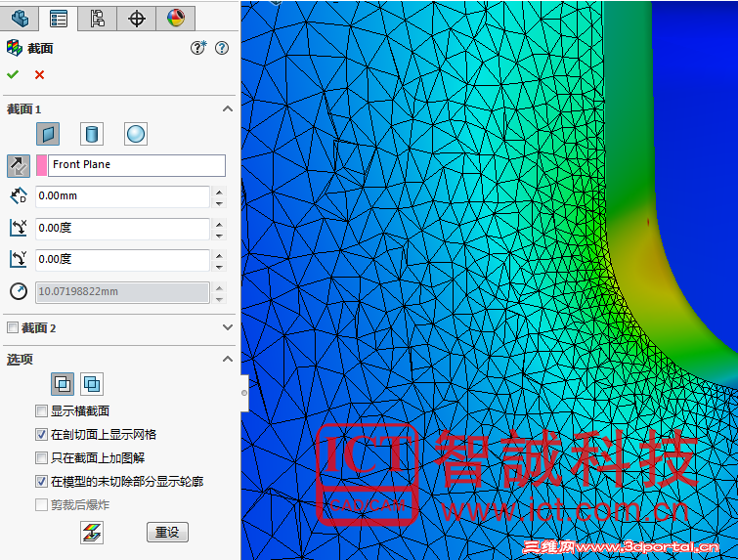The image size is (738, 560).
Task: Select the cylindrical section type icon
Action: click(92, 134)
